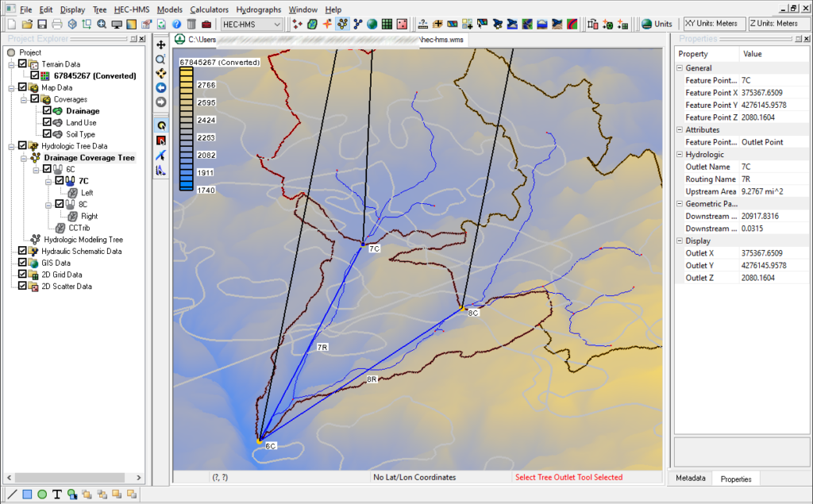Open the File menu
The height and width of the screenshot is (504, 813).
[x=26, y=10]
